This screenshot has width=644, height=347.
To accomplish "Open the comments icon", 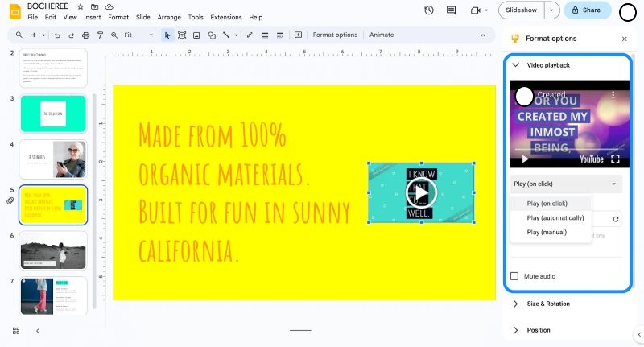I will [451, 10].
